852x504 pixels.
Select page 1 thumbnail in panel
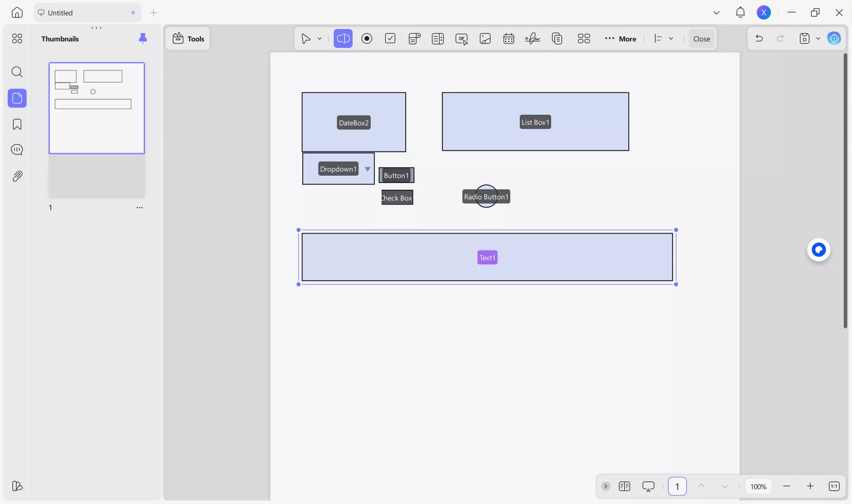[x=96, y=108]
